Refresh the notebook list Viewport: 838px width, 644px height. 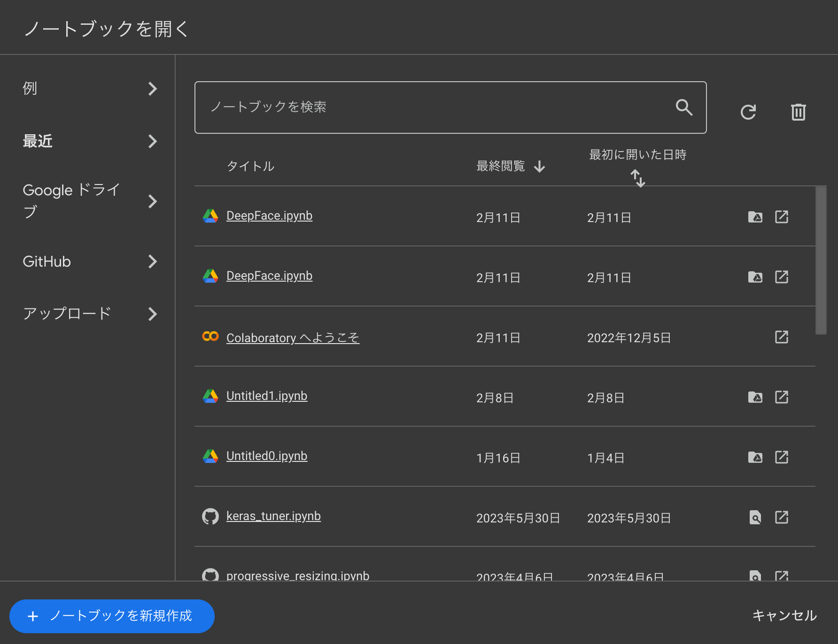tap(749, 112)
